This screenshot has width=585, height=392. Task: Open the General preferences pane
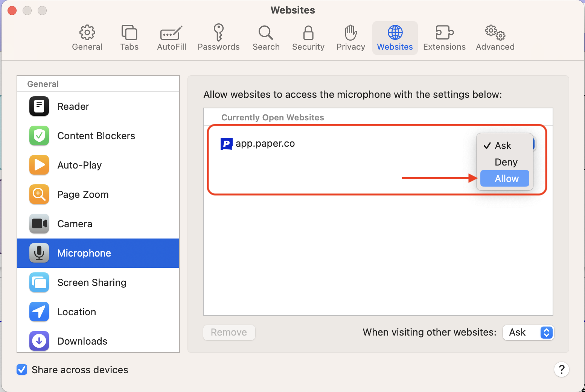[x=87, y=37]
